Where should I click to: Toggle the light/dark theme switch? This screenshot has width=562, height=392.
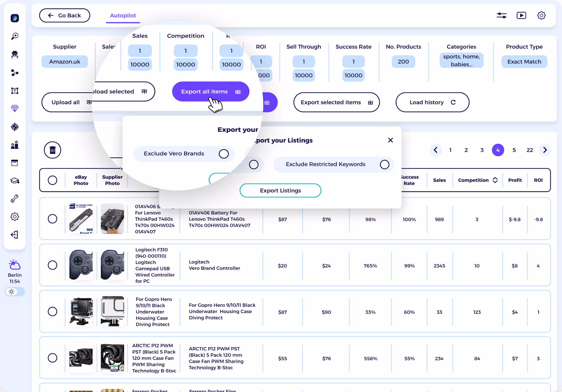(15, 292)
